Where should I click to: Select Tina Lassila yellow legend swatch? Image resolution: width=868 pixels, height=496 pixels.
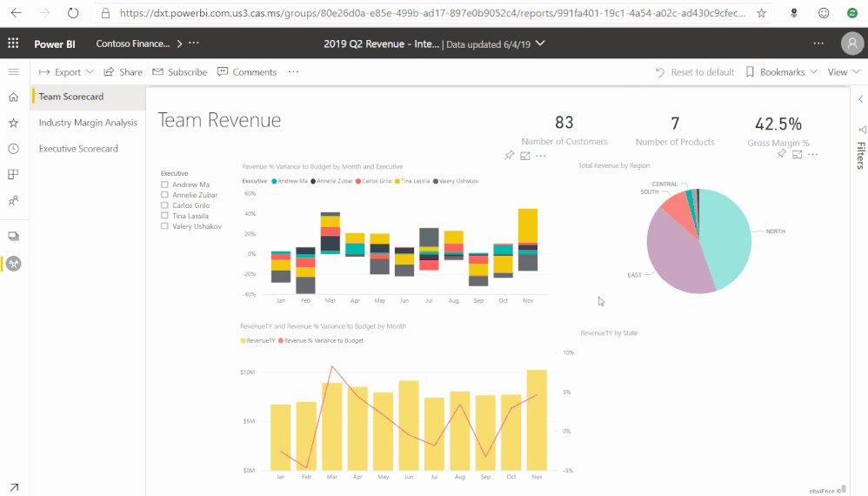point(397,181)
